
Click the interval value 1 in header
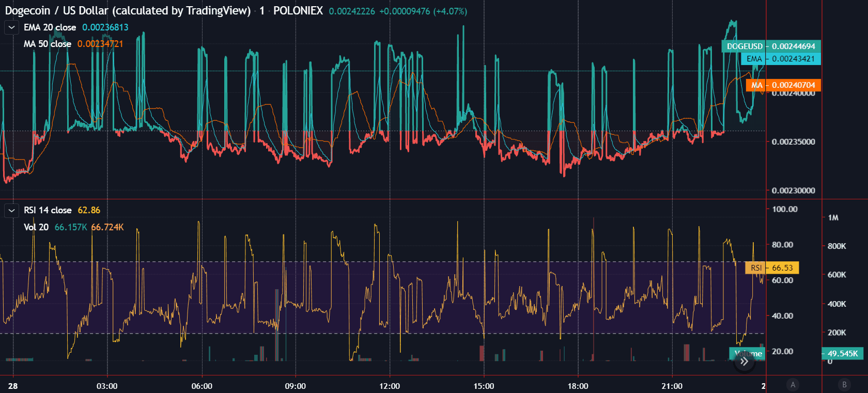coord(262,11)
